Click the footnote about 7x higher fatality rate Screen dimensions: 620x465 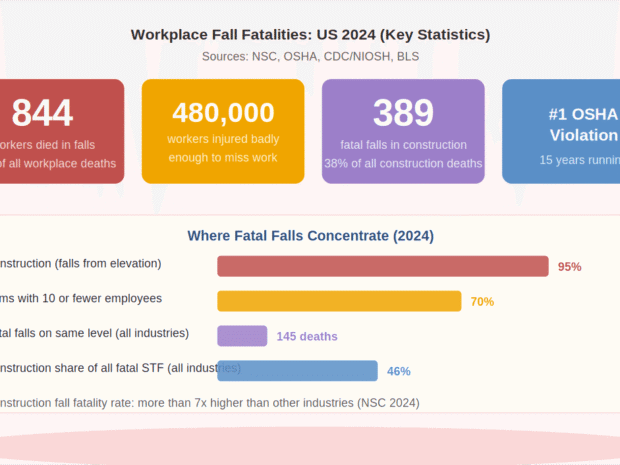tap(210, 403)
